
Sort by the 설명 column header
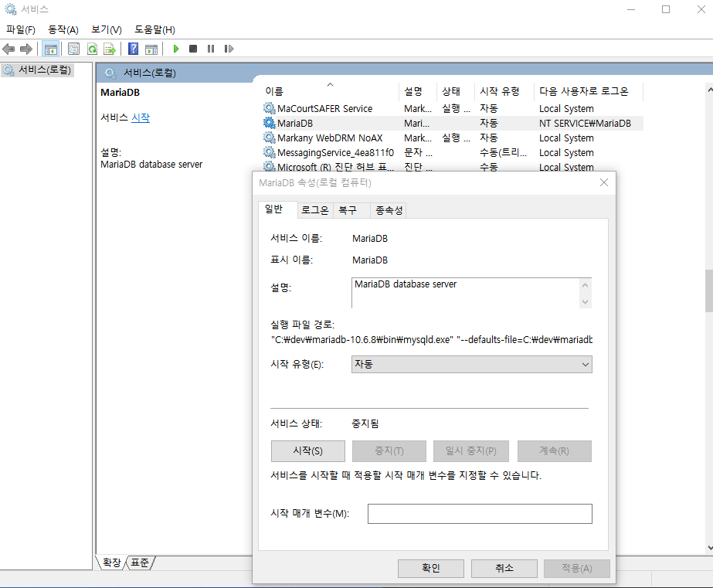coord(417,91)
